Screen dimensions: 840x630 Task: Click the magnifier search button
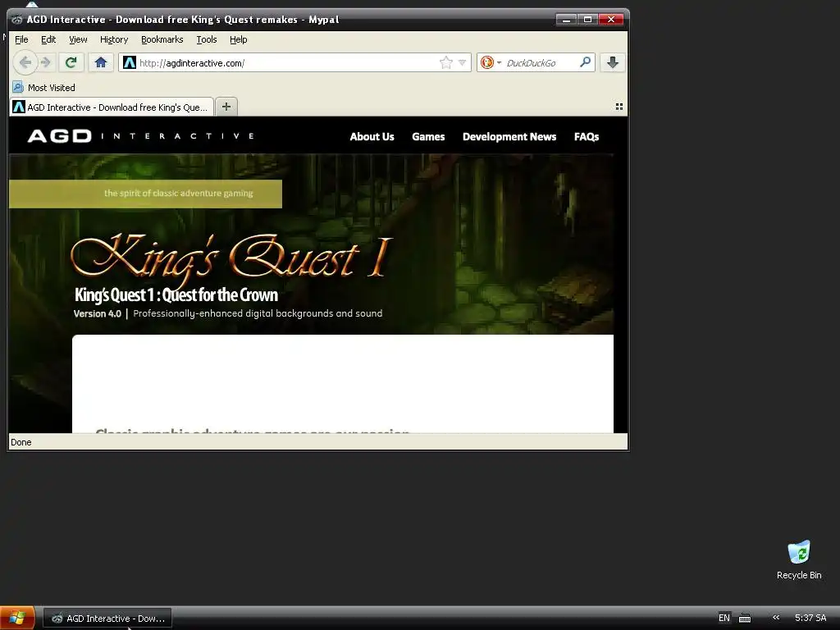pyautogui.click(x=585, y=62)
